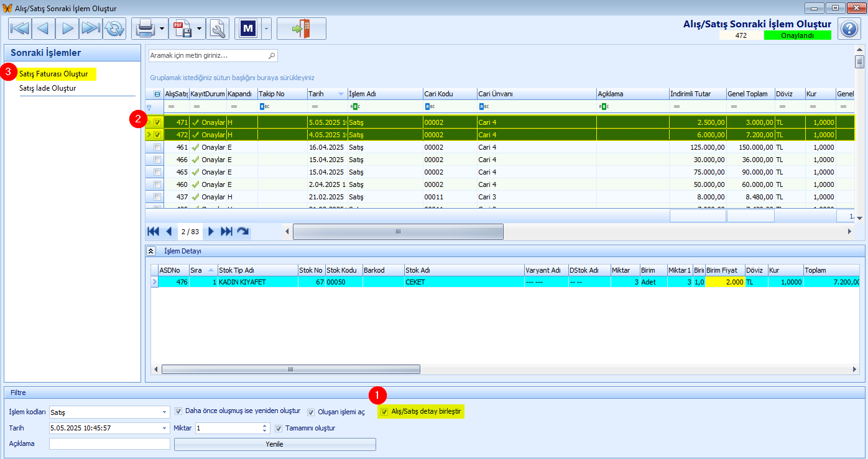Open the wrench page settings icon

[218, 29]
